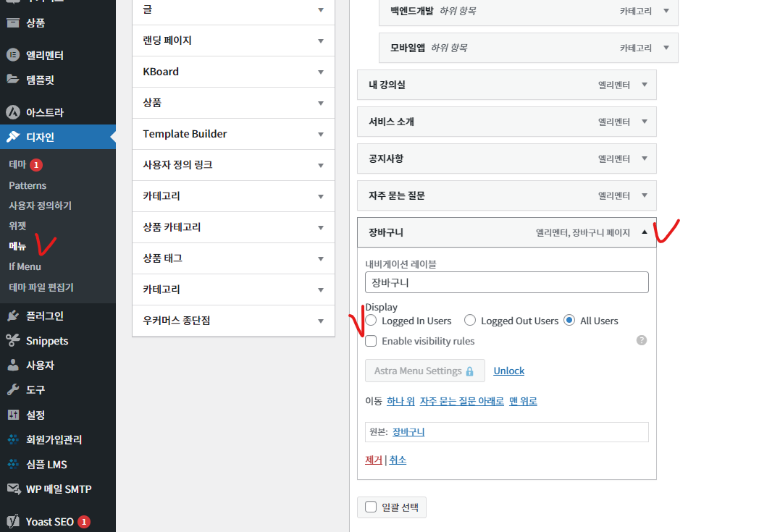Tick the 일괄 선택 checkbox
This screenshot has height=532, width=759.
click(x=371, y=507)
